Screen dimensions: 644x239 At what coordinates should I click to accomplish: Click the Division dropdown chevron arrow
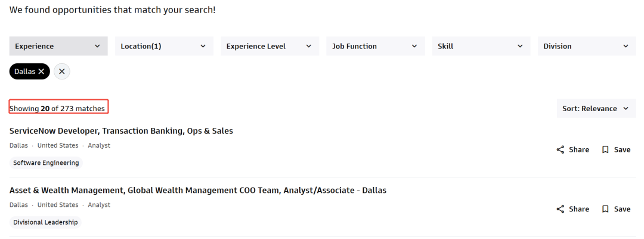(626, 46)
